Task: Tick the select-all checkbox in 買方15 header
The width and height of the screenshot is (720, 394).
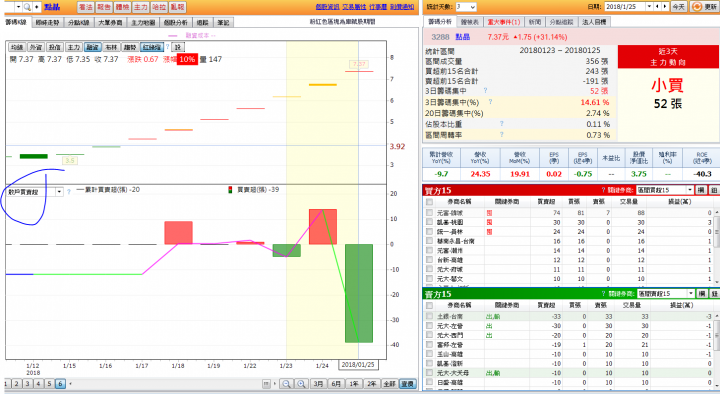Action: coord(429,202)
